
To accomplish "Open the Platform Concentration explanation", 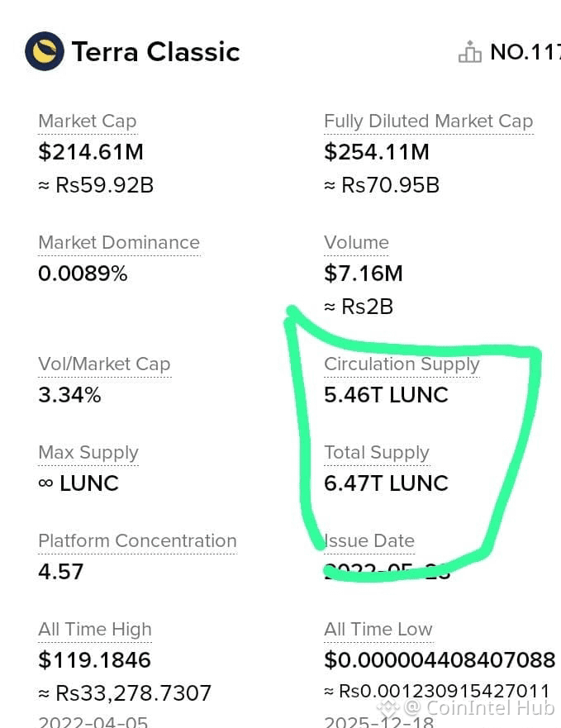I will click(137, 541).
